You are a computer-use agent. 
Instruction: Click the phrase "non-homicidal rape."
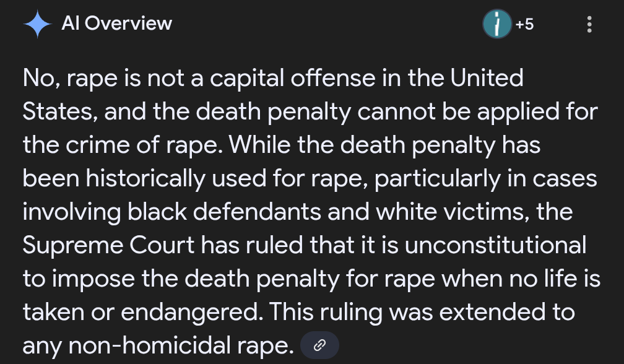pyautogui.click(x=181, y=345)
